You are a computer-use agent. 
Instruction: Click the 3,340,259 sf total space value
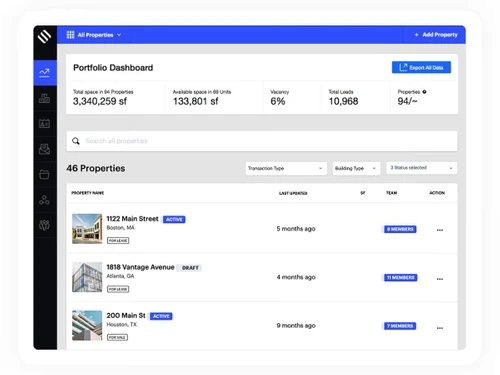(x=100, y=101)
